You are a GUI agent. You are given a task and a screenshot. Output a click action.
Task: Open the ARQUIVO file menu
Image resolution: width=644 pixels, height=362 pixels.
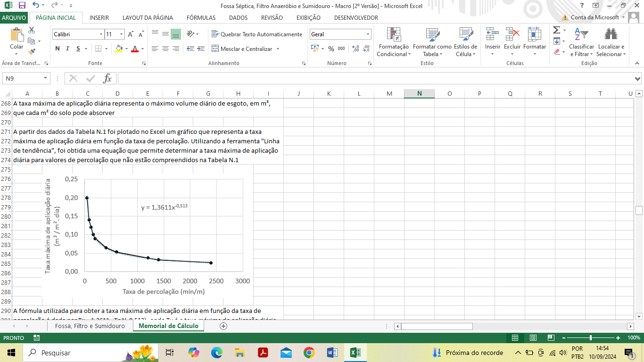click(14, 17)
